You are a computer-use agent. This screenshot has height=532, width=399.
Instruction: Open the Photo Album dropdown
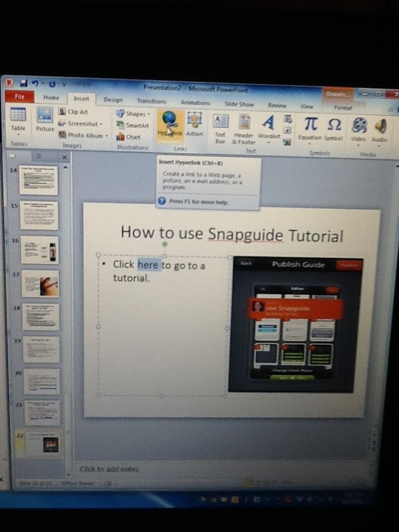tap(83, 135)
